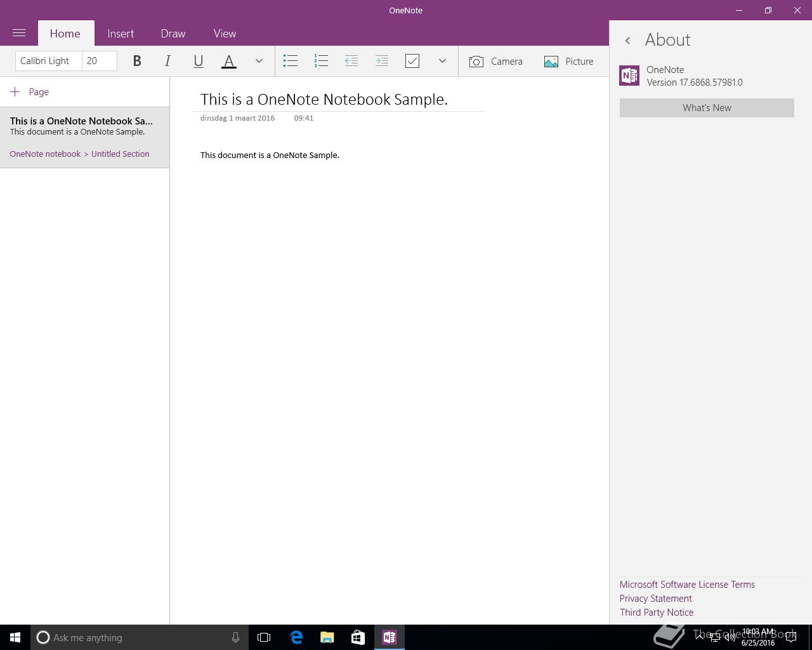Expand more paragraph options chevron

click(442, 61)
